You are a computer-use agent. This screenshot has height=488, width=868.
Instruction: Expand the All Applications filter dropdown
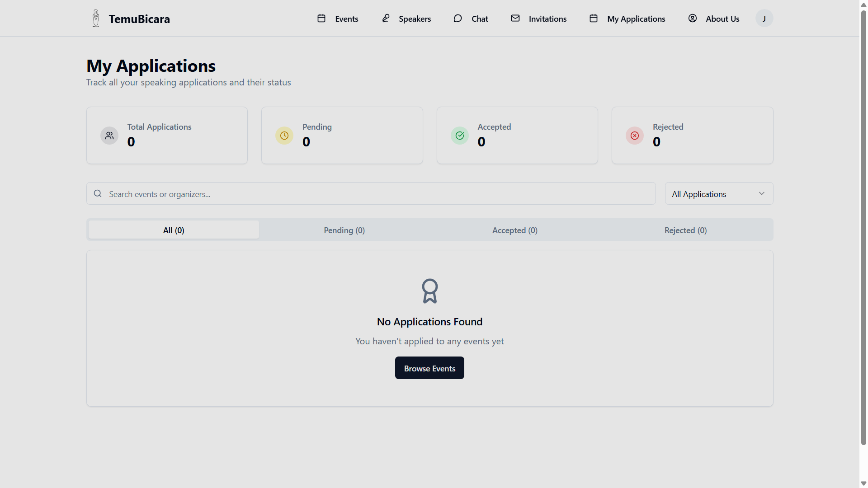click(719, 194)
